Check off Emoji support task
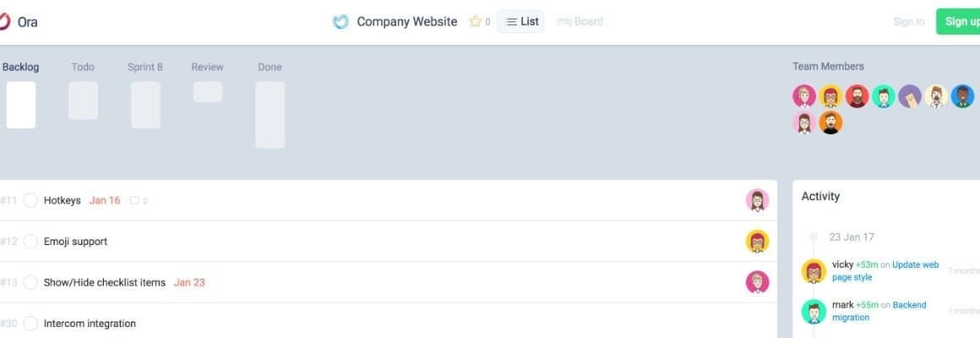 click(x=30, y=242)
